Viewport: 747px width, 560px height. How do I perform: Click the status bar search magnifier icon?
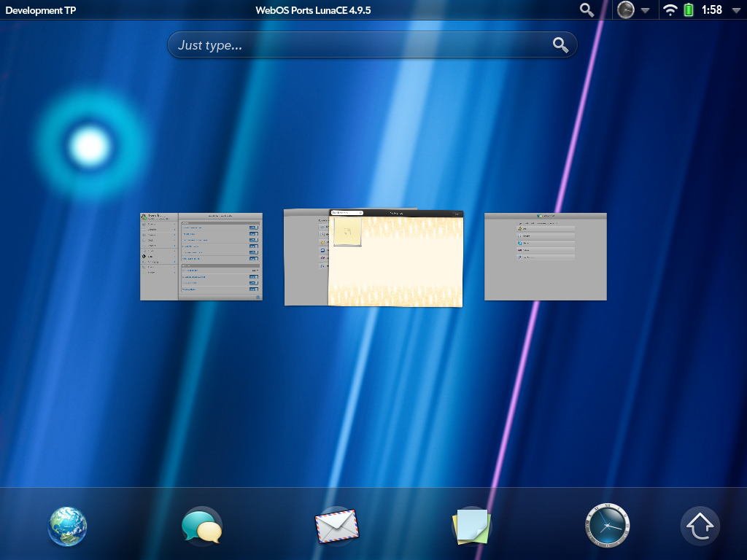[x=587, y=10]
